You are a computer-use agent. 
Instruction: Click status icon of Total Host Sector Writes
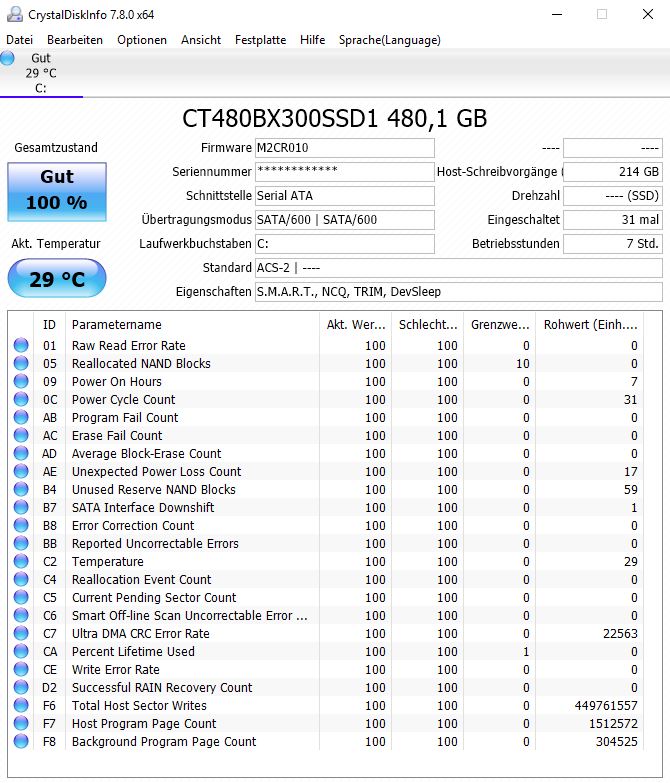click(x=21, y=705)
